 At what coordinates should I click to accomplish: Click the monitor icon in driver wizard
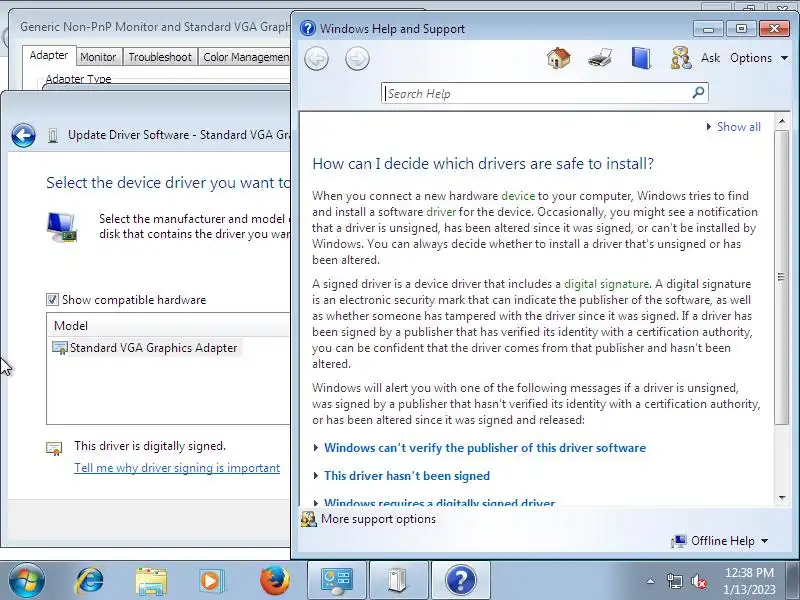[62, 227]
